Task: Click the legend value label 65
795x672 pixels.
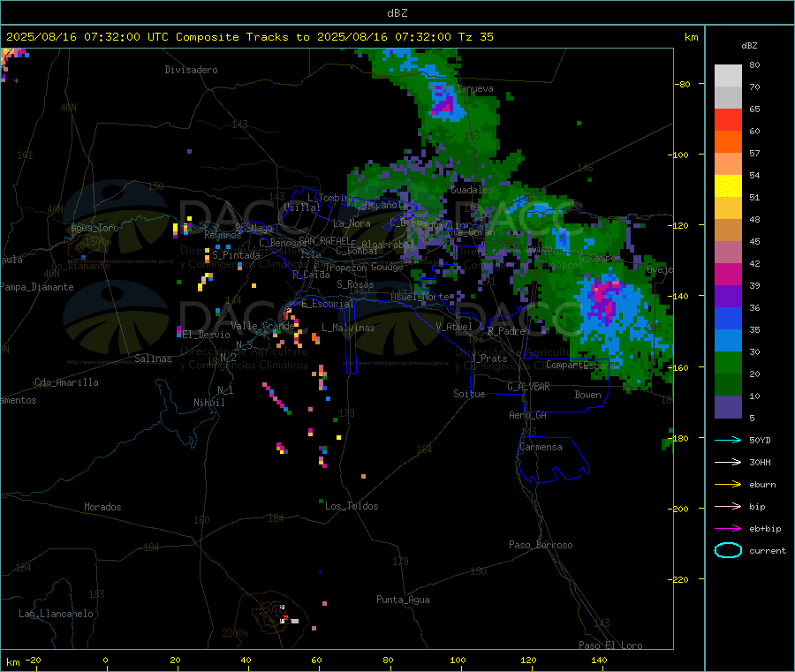Action: pyautogui.click(x=754, y=109)
